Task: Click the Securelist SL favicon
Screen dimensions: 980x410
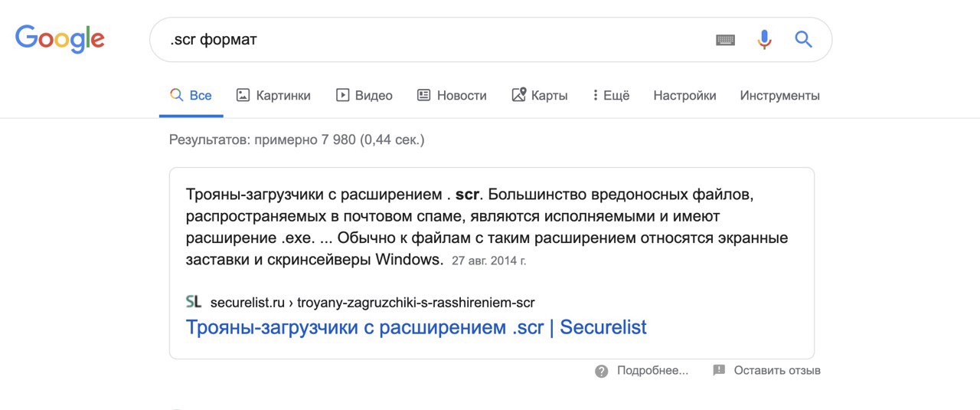Action: 194,302
